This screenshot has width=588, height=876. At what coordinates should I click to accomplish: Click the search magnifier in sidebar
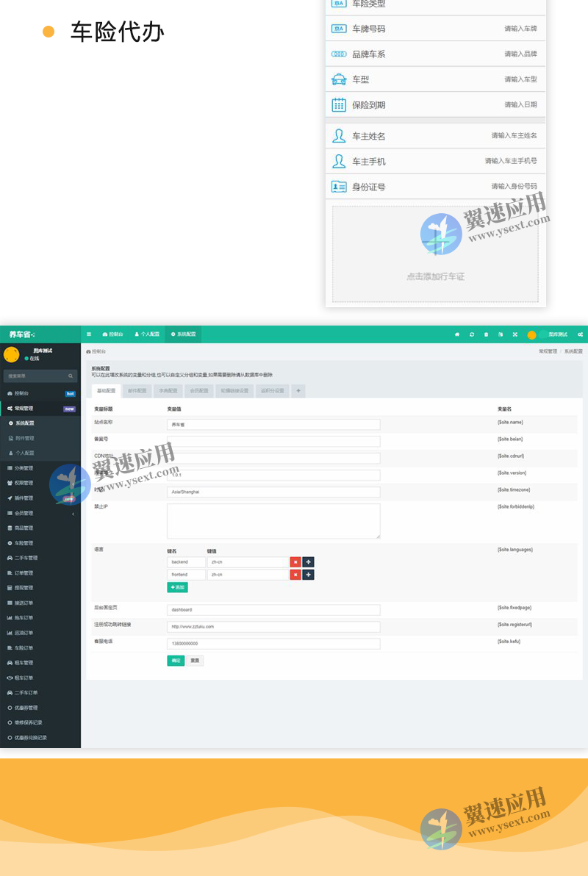pyautogui.click(x=71, y=376)
